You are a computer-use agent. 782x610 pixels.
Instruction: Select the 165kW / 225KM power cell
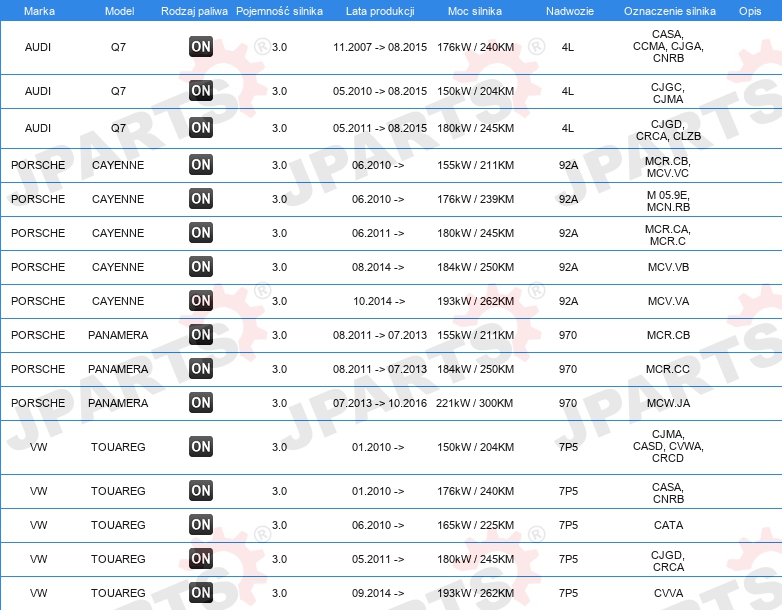(475, 525)
